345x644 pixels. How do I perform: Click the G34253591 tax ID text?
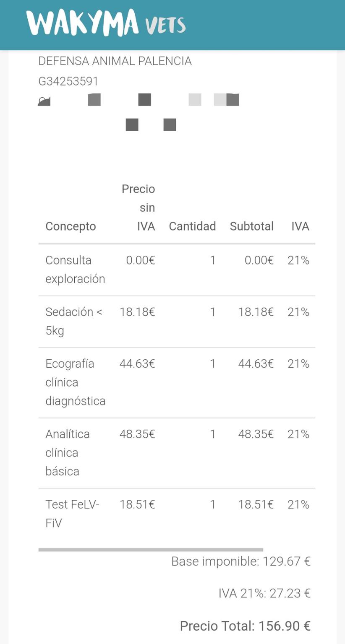click(68, 81)
